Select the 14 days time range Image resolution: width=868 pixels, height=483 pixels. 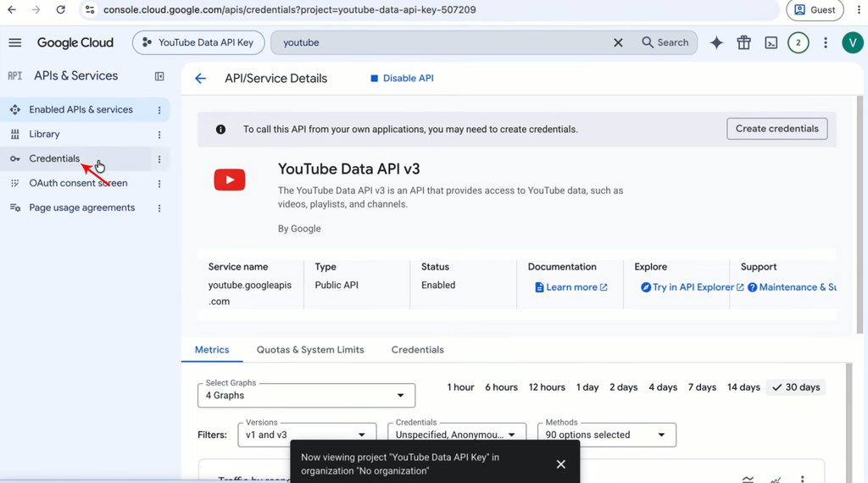click(743, 387)
